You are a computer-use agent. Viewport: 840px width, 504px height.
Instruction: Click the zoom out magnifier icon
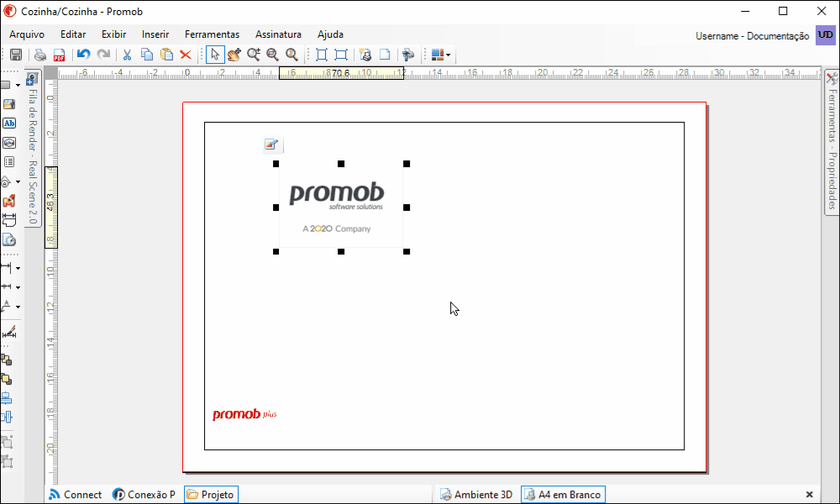[273, 55]
